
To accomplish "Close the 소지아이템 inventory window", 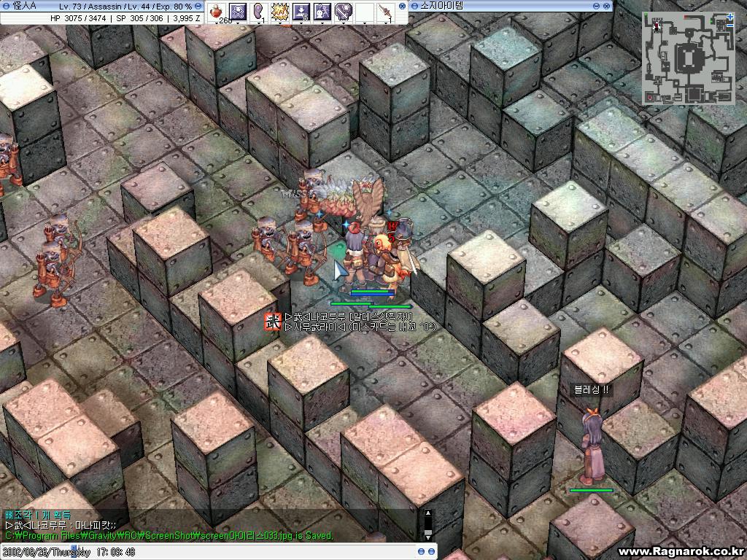I will [606, 6].
